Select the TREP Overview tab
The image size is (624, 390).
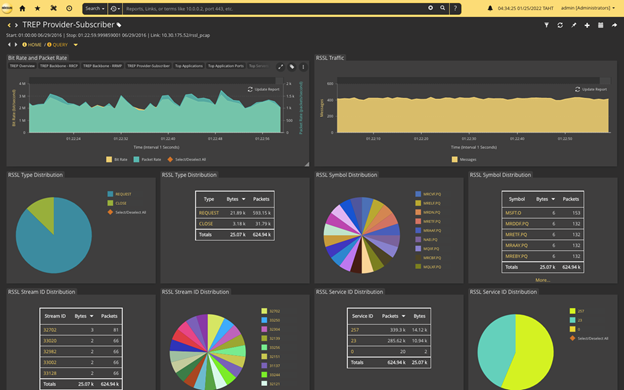click(22, 66)
